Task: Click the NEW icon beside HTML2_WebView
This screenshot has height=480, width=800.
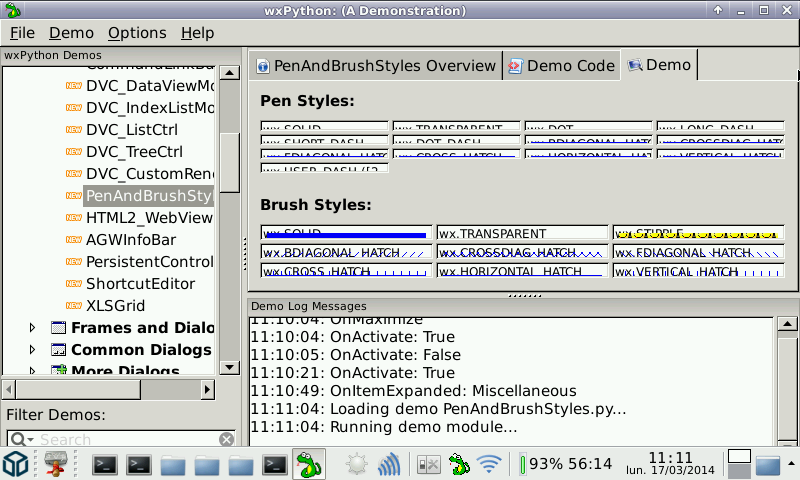Action: point(74,217)
